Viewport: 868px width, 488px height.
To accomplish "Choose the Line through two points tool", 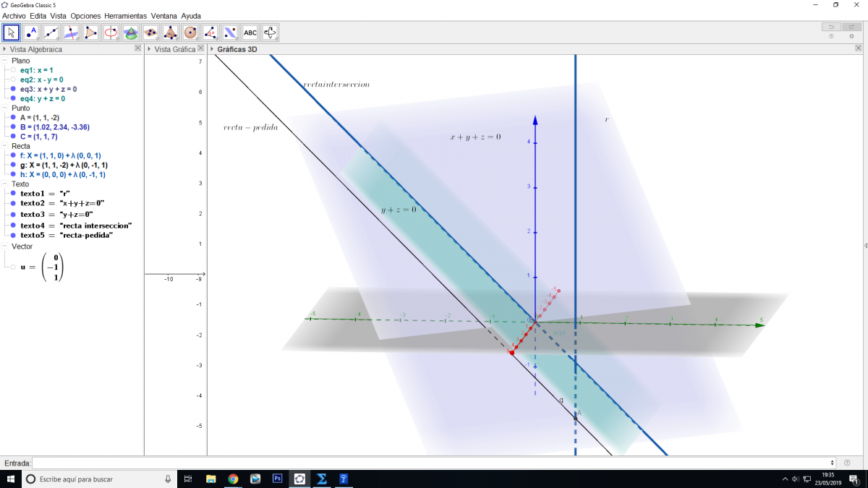I will tap(51, 33).
